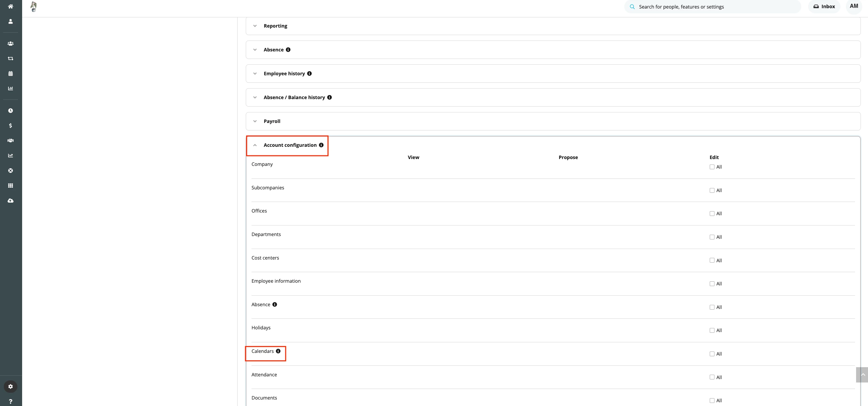The image size is (868, 406).
Task: Open the grid apps icon in sidebar
Action: 11,186
